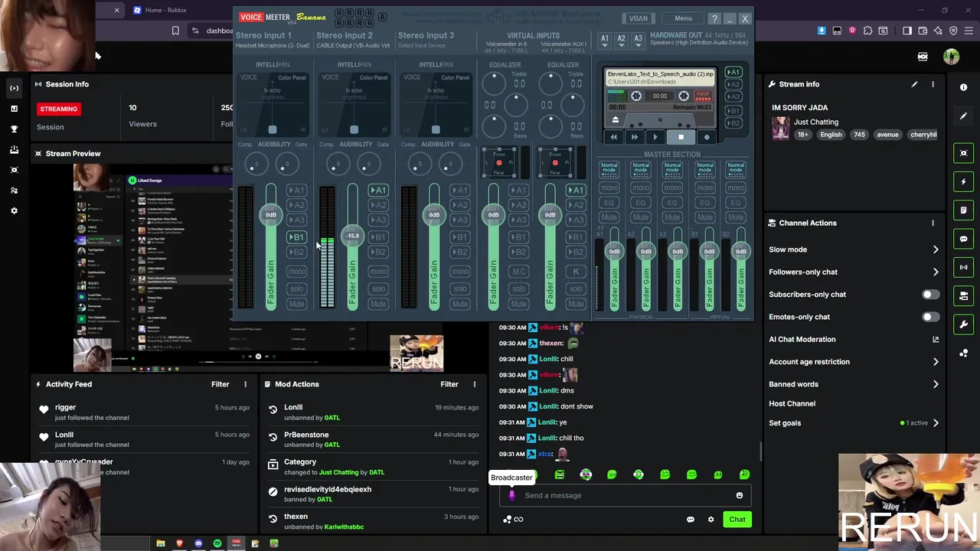Screen dimensions: 980x551
Task: Open Mod Actions options menu
Action: 474,384
